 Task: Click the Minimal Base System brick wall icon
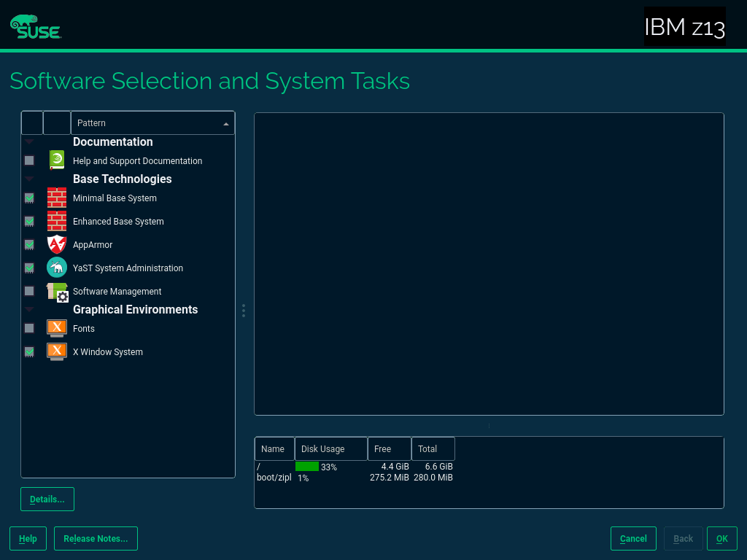[57, 198]
